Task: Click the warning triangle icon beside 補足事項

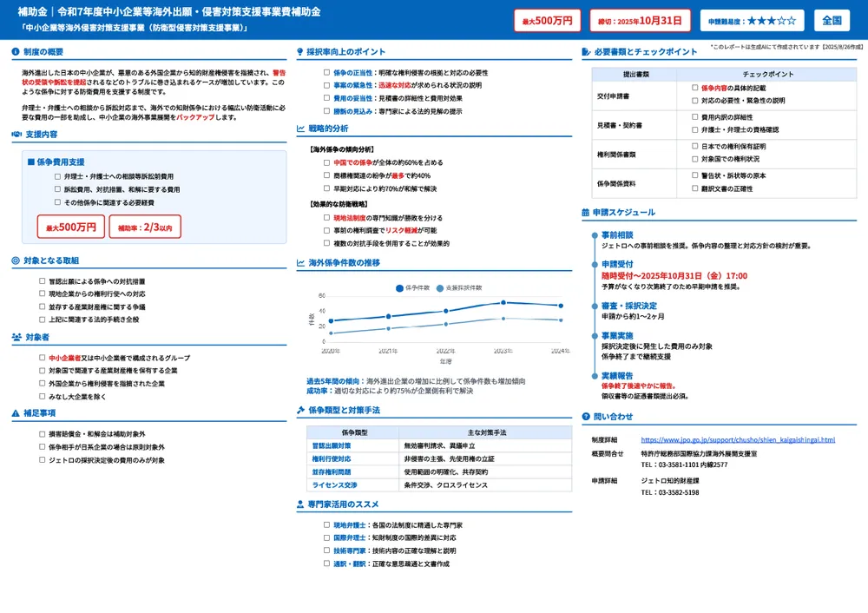Action: point(16,413)
